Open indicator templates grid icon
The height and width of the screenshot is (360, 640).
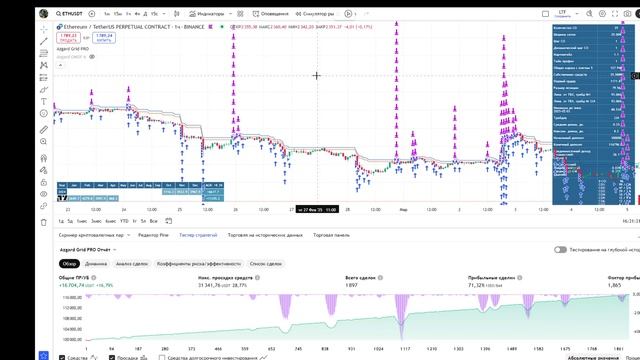pos(240,13)
